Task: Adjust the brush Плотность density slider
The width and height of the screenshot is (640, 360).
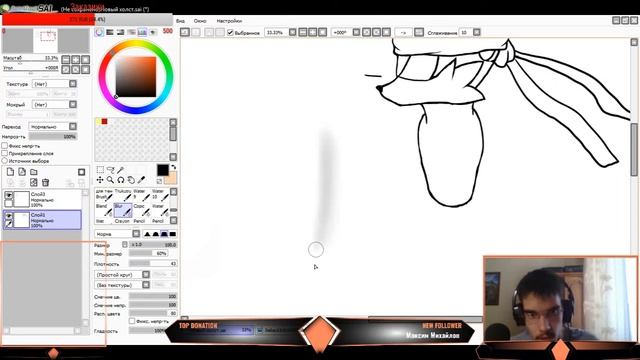Action: pyautogui.click(x=153, y=264)
